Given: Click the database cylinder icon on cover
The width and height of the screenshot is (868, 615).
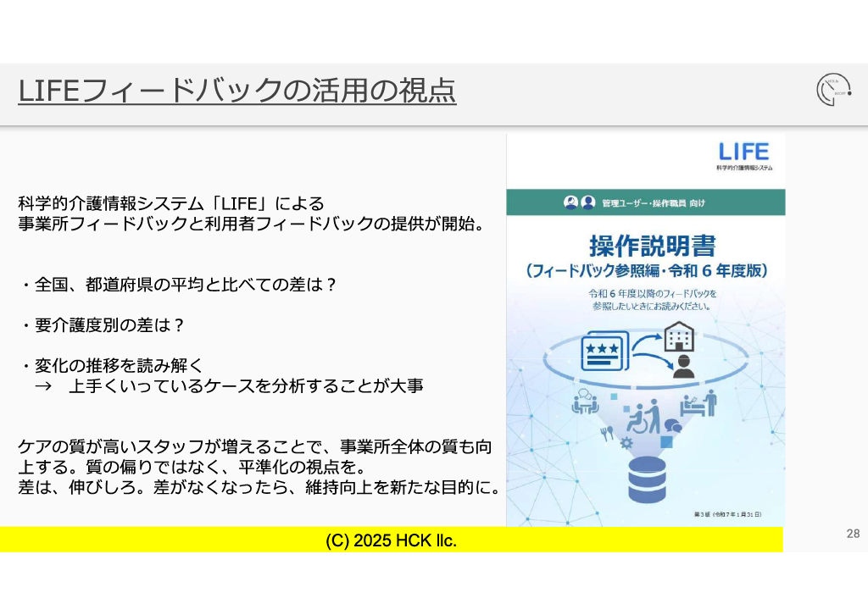Looking at the screenshot, I should point(647,480).
